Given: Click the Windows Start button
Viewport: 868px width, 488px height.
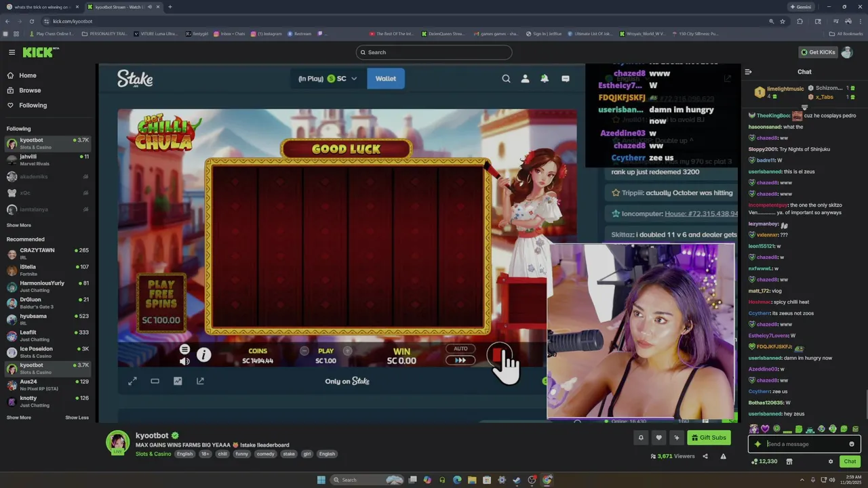Looking at the screenshot, I should tap(321, 480).
